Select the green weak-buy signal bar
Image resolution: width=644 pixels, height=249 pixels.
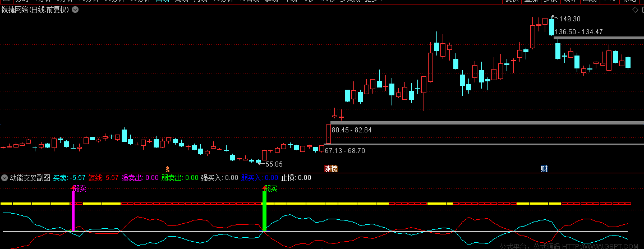pos(265,211)
